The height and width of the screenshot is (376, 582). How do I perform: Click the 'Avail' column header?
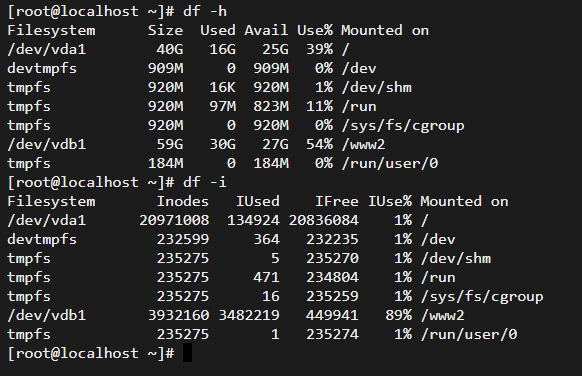coord(266,30)
